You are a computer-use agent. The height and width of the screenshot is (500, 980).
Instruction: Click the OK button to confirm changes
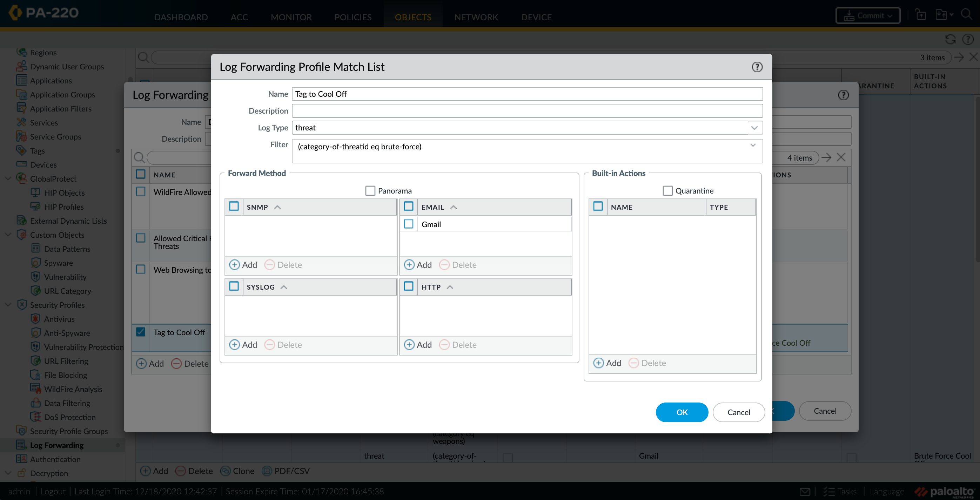(682, 412)
